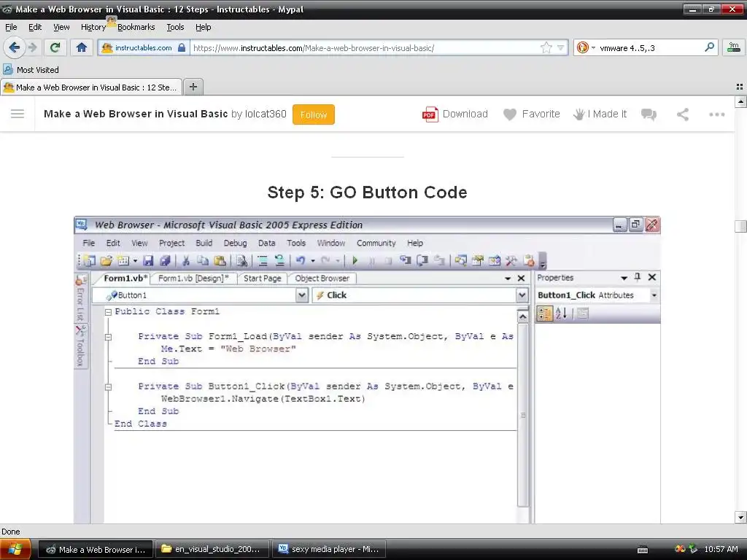Open the three-dots more options icon
The image size is (747, 560).
pos(716,114)
